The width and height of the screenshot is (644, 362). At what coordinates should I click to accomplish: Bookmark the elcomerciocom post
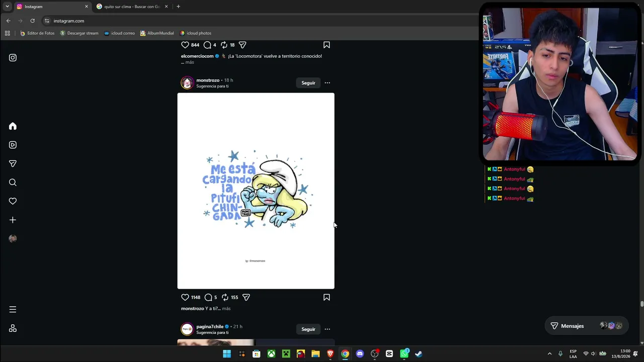pos(327,45)
